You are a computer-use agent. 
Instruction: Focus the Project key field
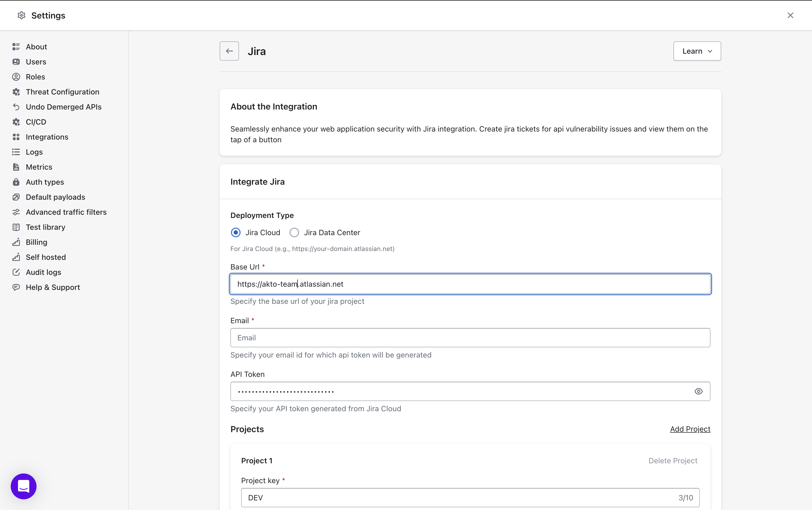[x=459, y=498]
